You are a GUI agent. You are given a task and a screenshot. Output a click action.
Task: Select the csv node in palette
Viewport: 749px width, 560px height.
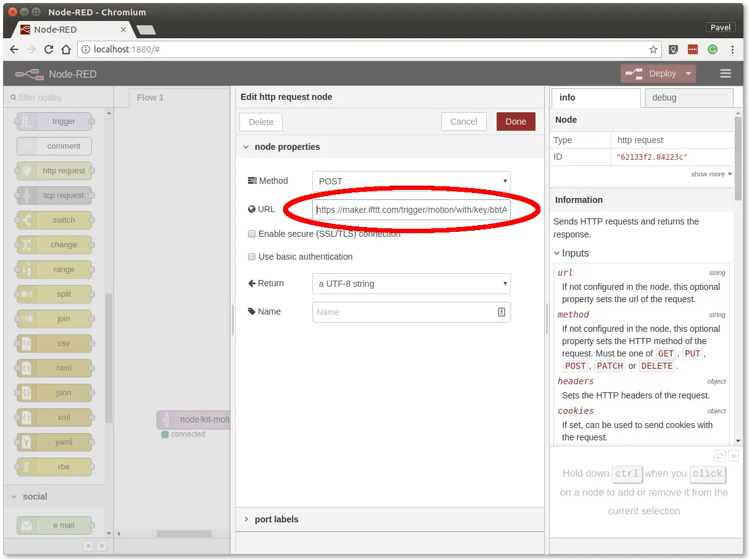click(x=54, y=344)
